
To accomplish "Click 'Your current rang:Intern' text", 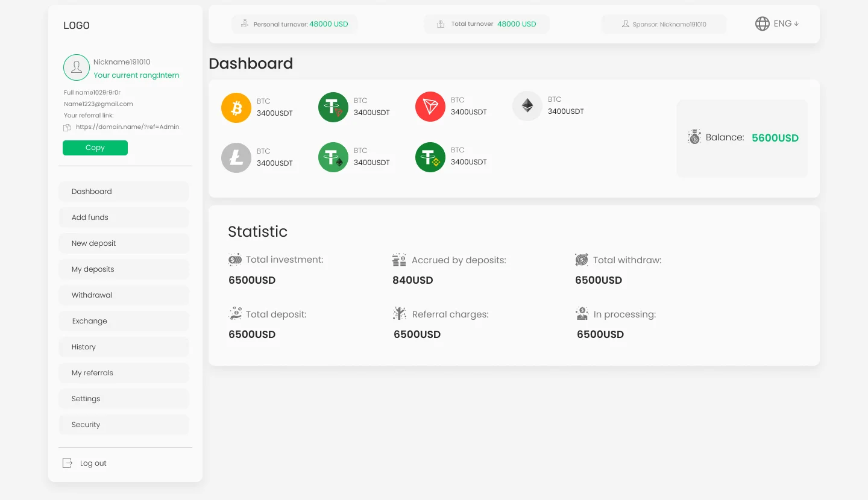I will (x=136, y=75).
